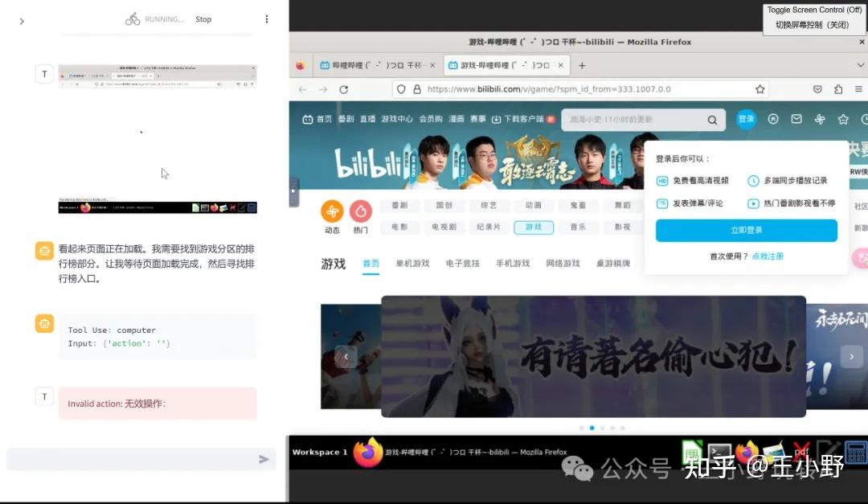
Task: Expand the collapsed side handle on Bilibili banner
Action: [294, 191]
